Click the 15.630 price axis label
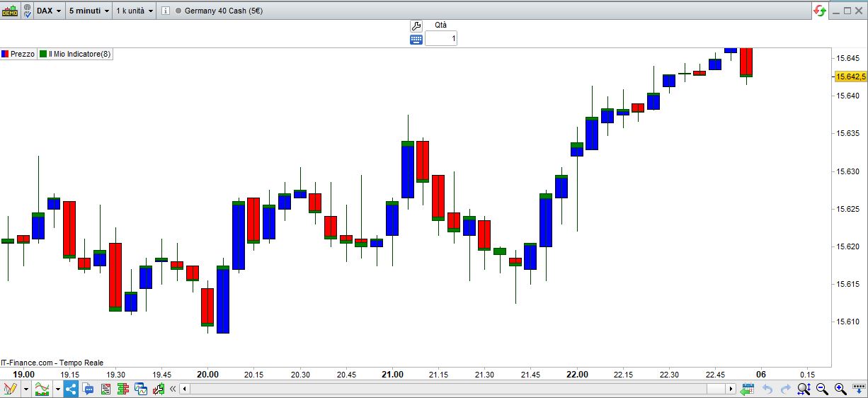The image size is (868, 398). click(x=847, y=171)
